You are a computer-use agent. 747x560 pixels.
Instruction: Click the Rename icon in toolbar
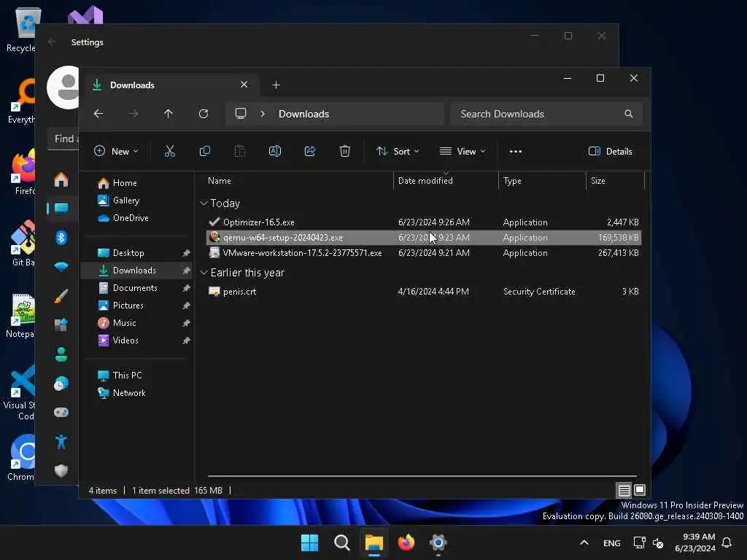tap(275, 152)
